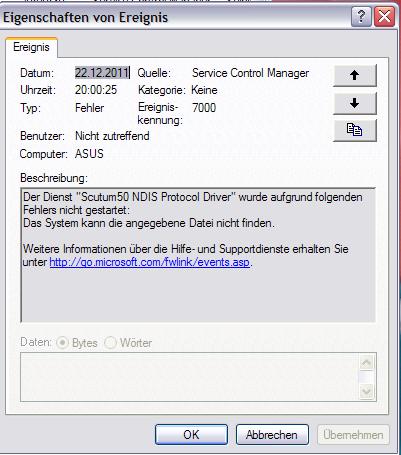The image size is (401, 455).
Task: Close the Eigenschaften von Ereignis dialog
Action: [384, 16]
